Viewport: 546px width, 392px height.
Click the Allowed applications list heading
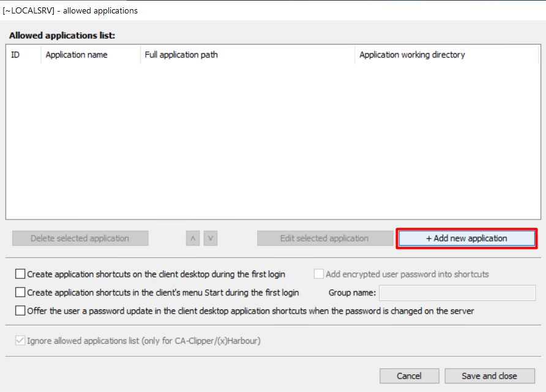[62, 36]
